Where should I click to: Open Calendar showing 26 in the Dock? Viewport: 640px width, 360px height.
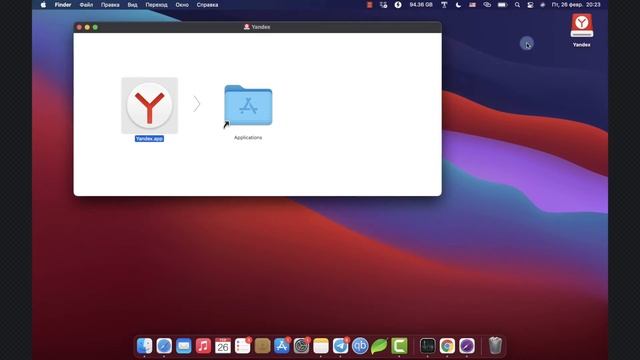tap(223, 346)
